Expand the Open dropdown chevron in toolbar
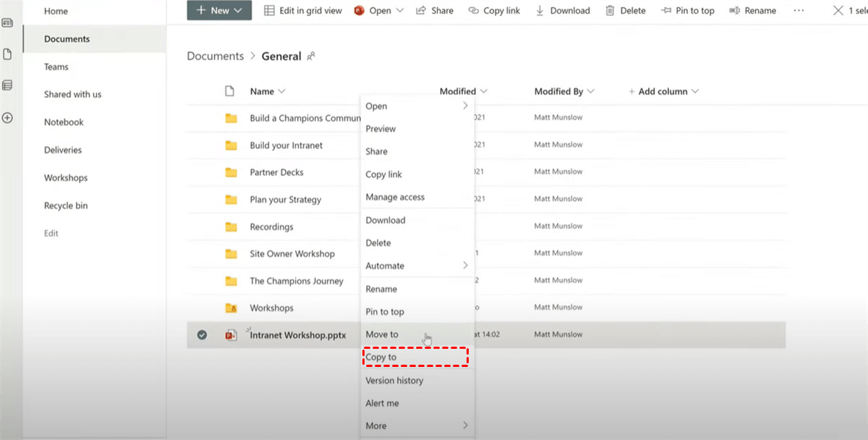 click(x=400, y=10)
